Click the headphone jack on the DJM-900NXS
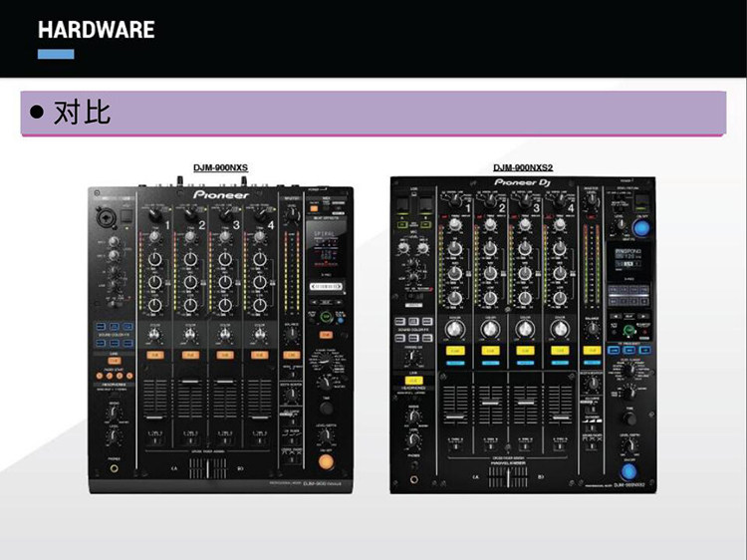 tap(114, 468)
